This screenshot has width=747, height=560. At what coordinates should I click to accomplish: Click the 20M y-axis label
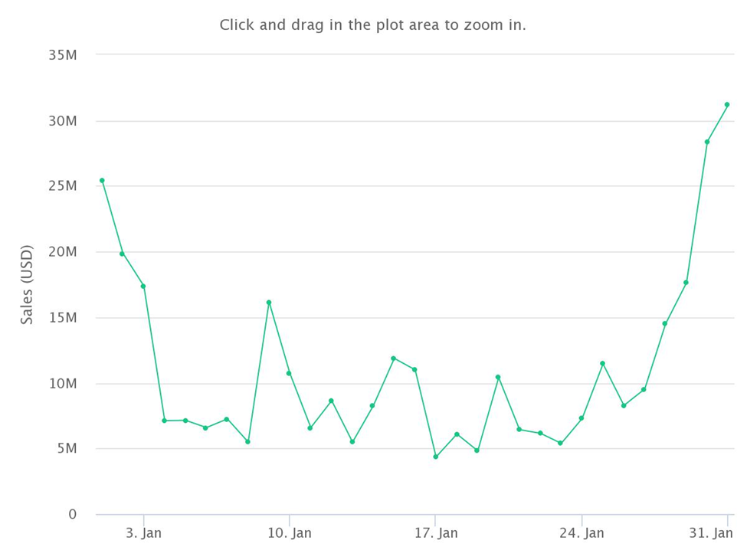[x=62, y=252]
